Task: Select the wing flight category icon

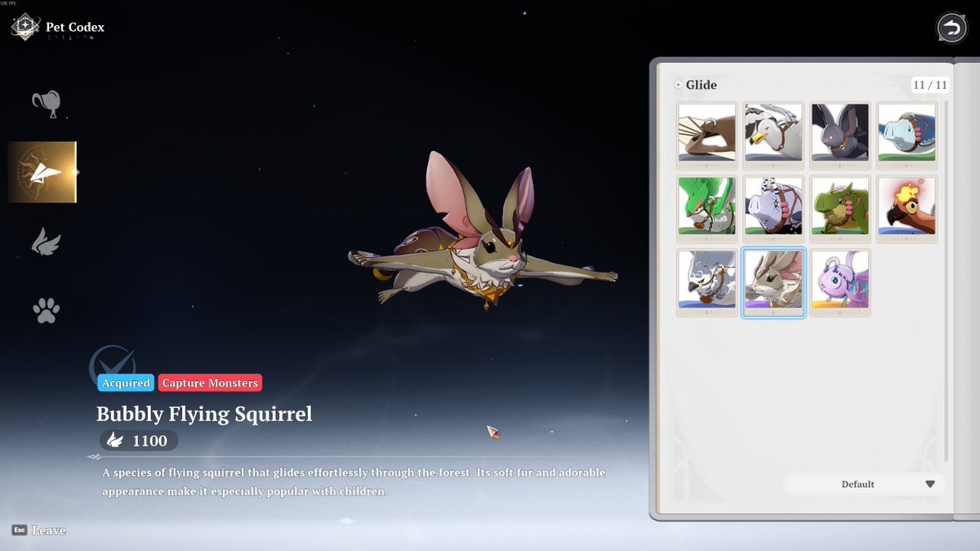Action: (46, 242)
